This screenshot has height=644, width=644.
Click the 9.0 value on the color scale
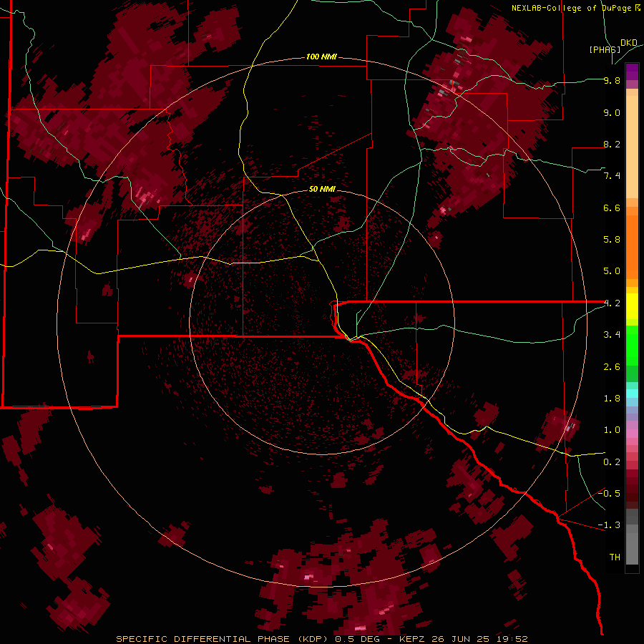[x=612, y=112]
